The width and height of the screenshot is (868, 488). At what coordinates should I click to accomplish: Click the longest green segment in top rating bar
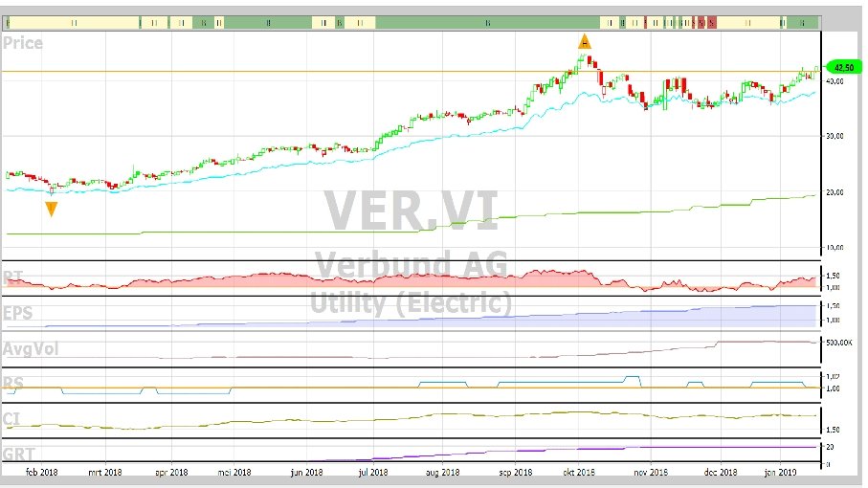click(x=488, y=23)
